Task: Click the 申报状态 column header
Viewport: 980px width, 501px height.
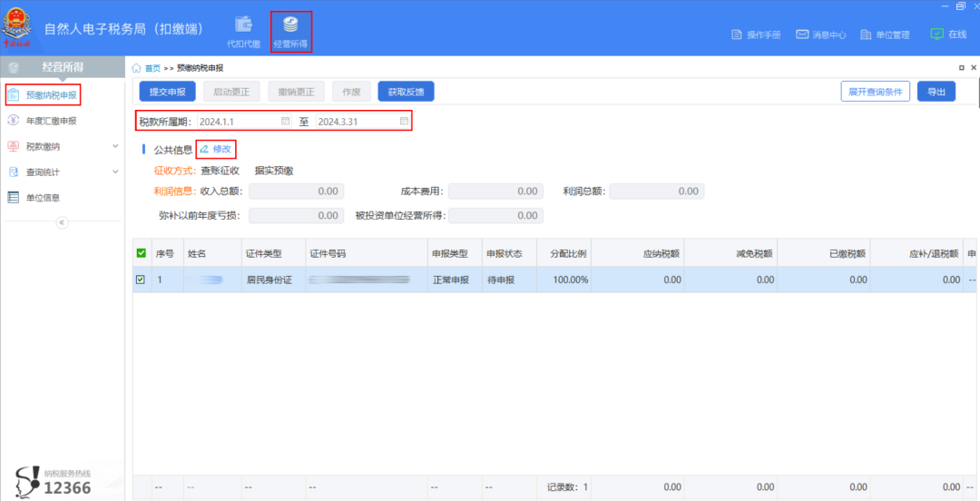Action: 509,254
